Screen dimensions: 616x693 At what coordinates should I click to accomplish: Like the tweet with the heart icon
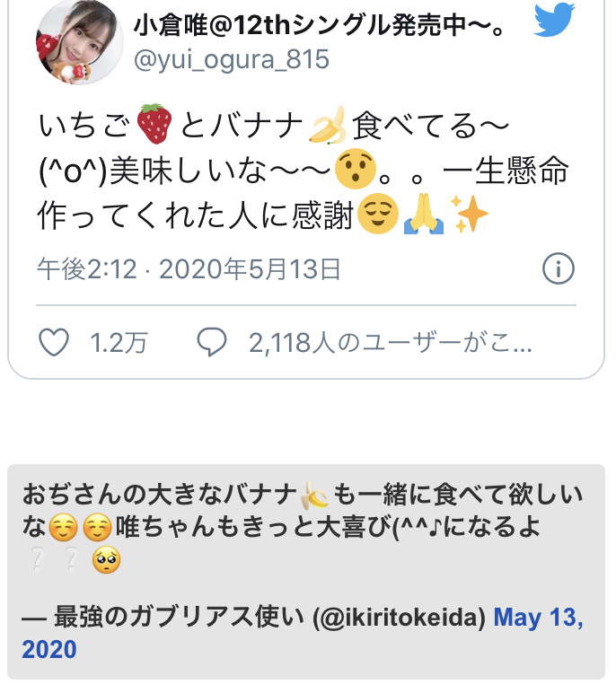coord(54,342)
